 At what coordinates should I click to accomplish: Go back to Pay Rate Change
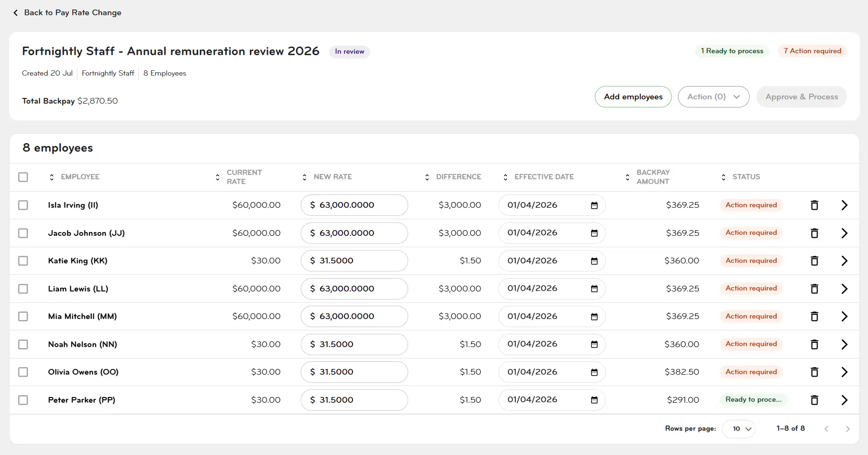[x=67, y=12]
